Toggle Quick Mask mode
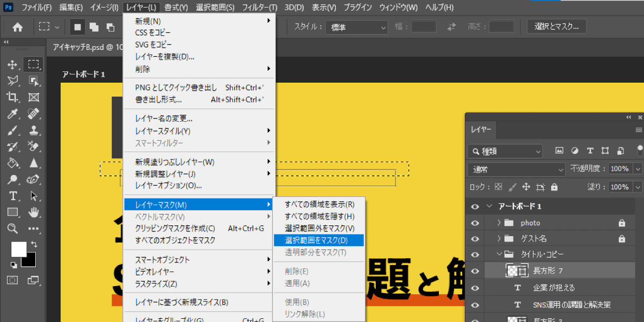The height and width of the screenshot is (322, 644). pyautogui.click(x=12, y=280)
